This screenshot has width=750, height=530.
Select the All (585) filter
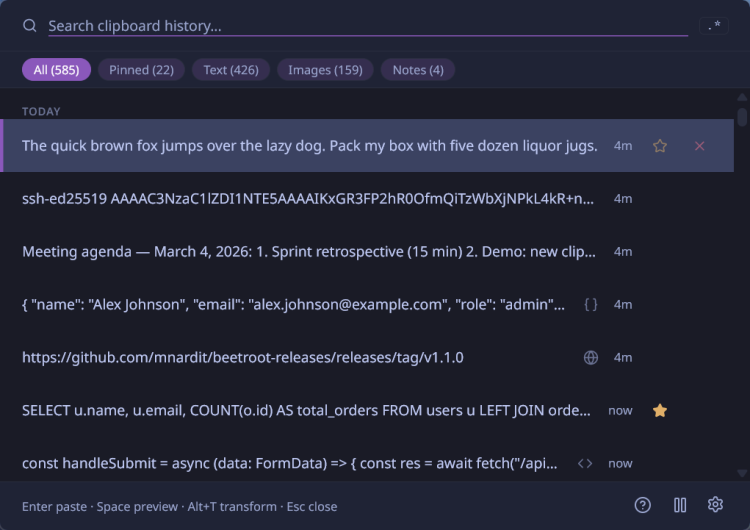56,69
